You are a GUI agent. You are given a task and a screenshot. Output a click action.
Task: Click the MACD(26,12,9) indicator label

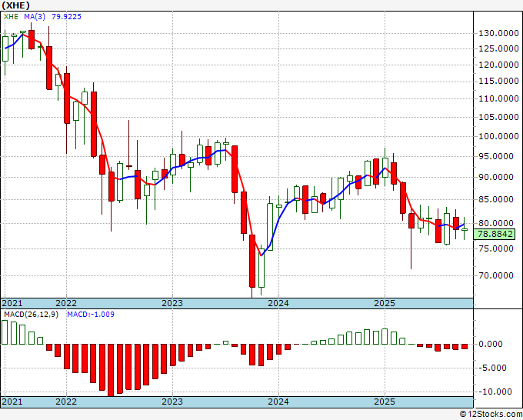click(x=31, y=315)
